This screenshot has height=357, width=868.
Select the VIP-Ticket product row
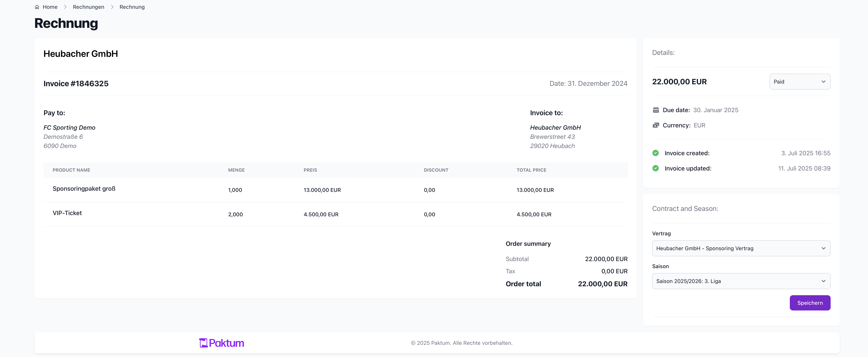click(335, 214)
